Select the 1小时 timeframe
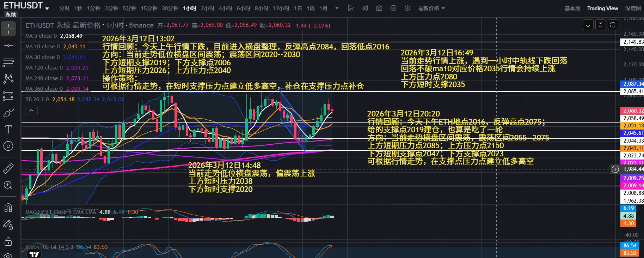 [x=190, y=8]
